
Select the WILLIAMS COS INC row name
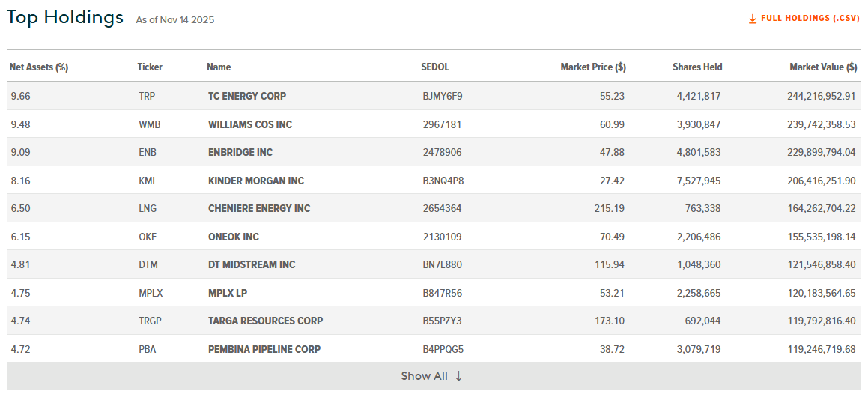pos(250,124)
